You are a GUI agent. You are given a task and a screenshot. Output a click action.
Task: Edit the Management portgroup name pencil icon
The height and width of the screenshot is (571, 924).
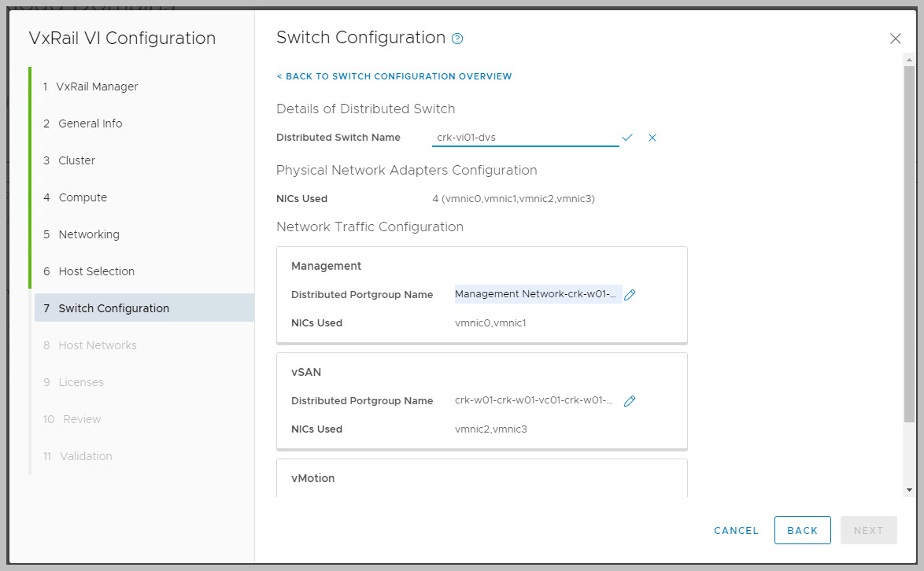point(630,295)
